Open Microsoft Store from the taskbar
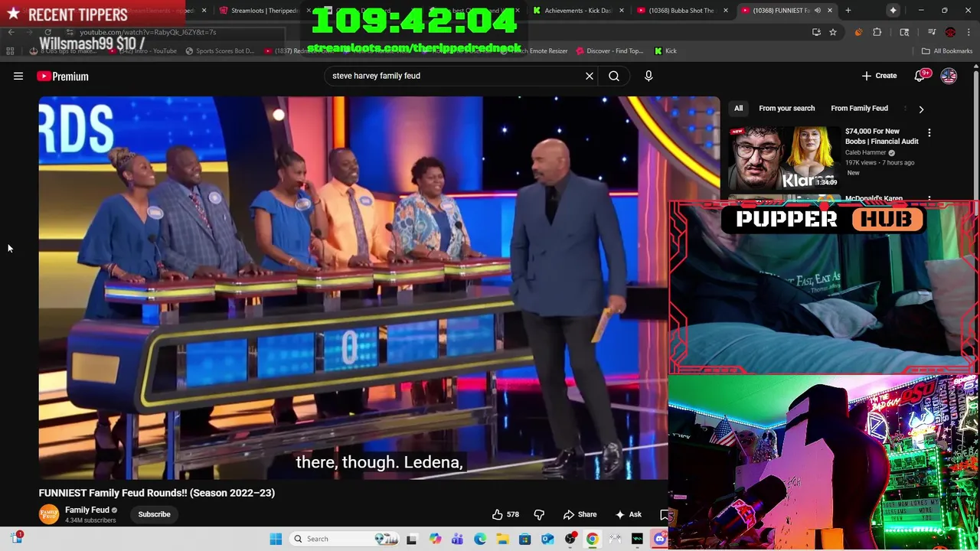Viewport: 980px width, 551px height. point(524,539)
